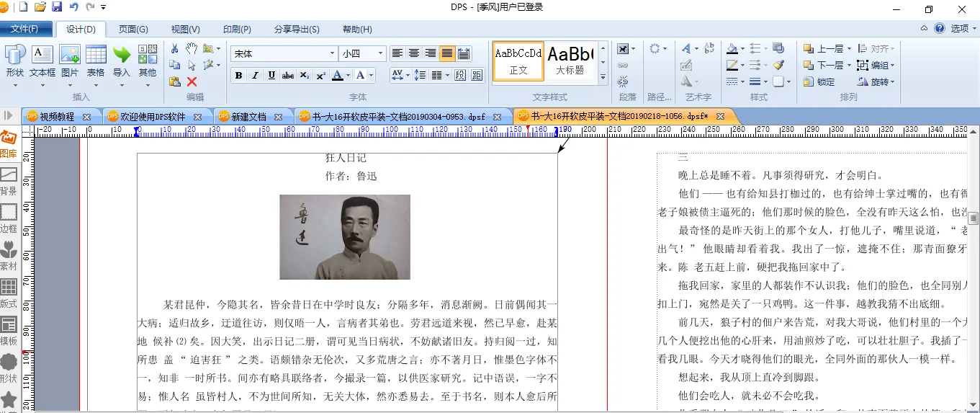
Task: Click the cut scissors icon
Action: coord(174,48)
